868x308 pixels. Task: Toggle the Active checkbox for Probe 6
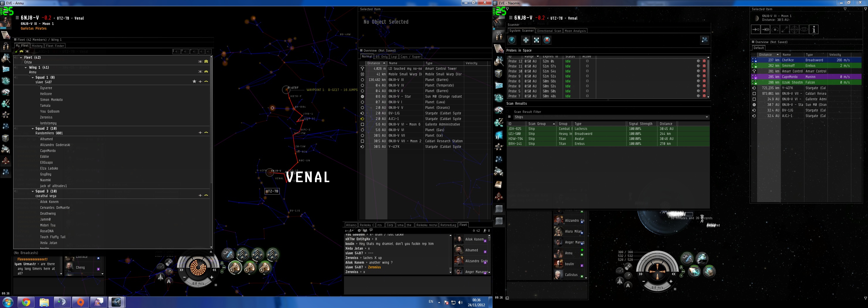coord(587,81)
